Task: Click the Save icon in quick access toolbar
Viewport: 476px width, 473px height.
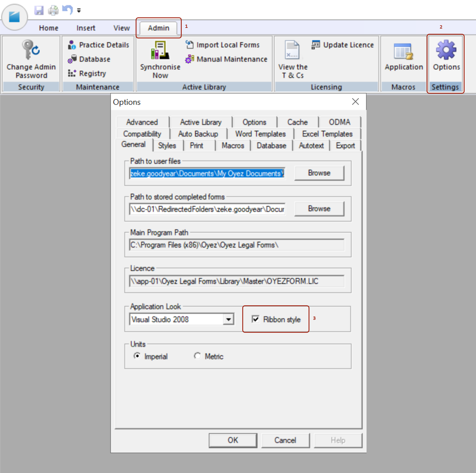Action: 39,10
